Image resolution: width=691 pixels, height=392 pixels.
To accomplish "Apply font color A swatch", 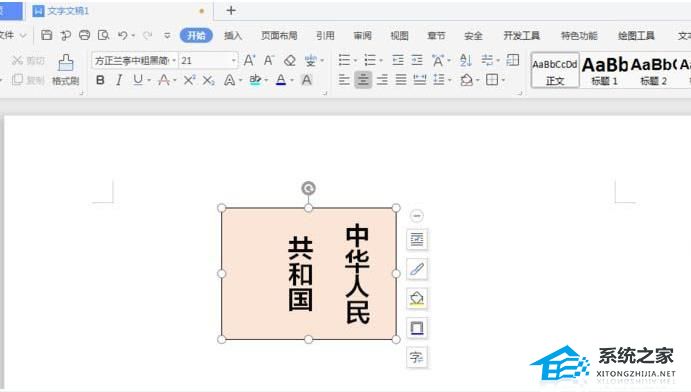I will pos(281,80).
